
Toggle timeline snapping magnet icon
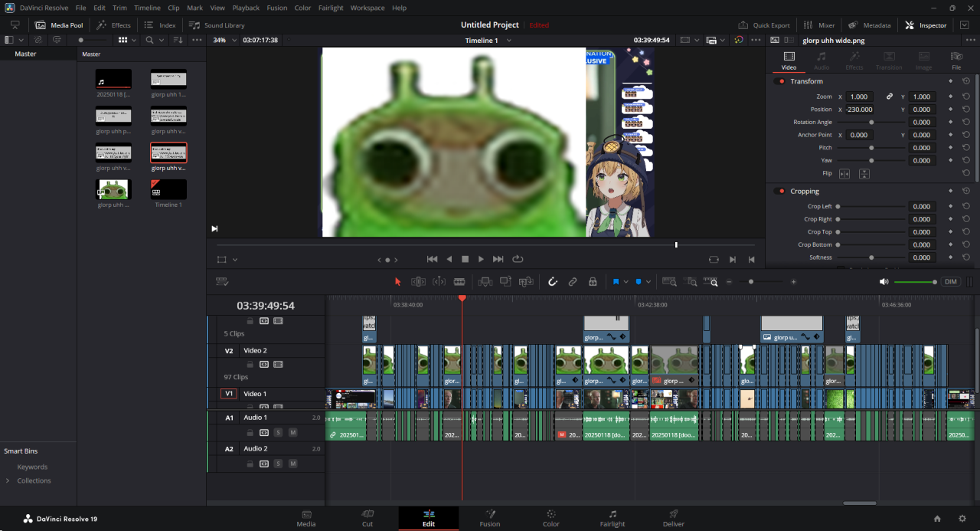point(552,282)
